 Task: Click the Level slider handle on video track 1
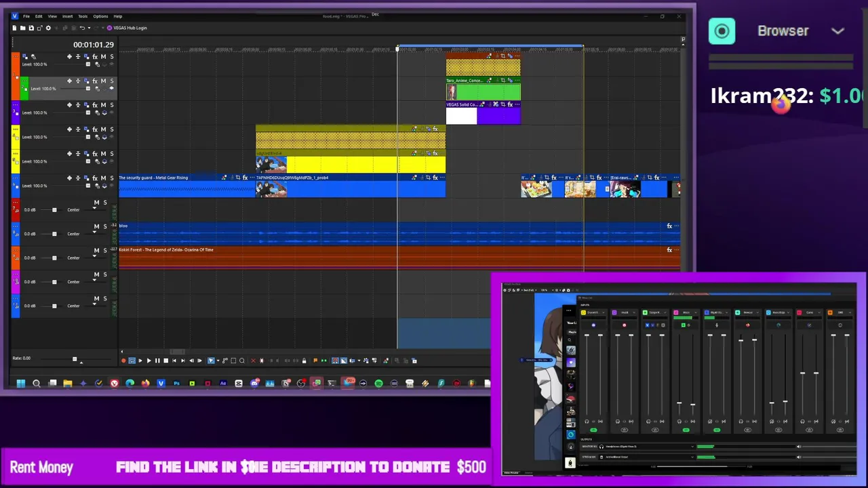pyautogui.click(x=88, y=64)
